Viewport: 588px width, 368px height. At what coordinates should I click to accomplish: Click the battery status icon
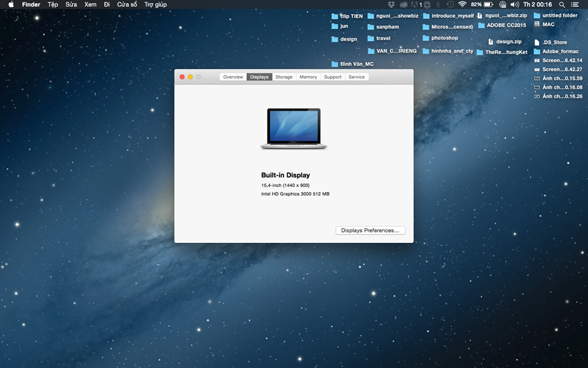point(488,4)
